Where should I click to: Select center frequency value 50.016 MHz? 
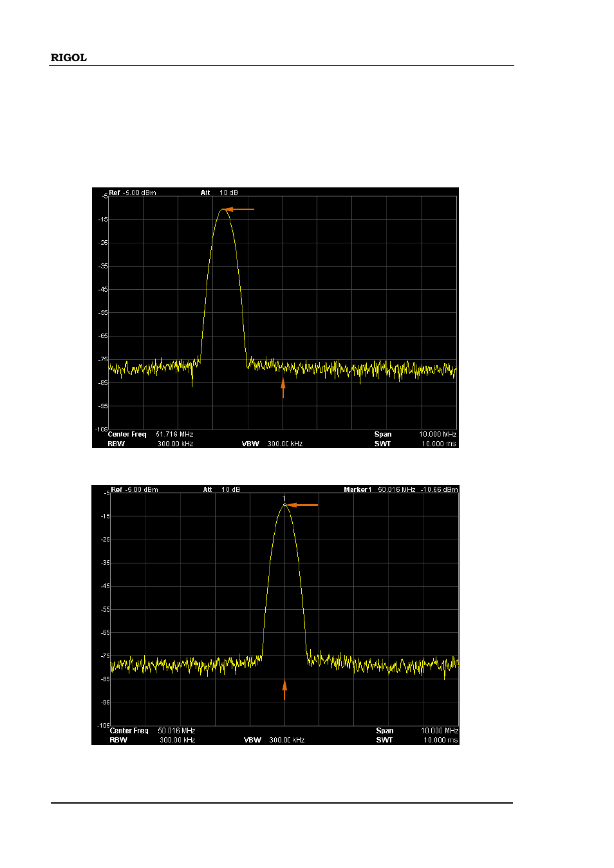pos(176,731)
